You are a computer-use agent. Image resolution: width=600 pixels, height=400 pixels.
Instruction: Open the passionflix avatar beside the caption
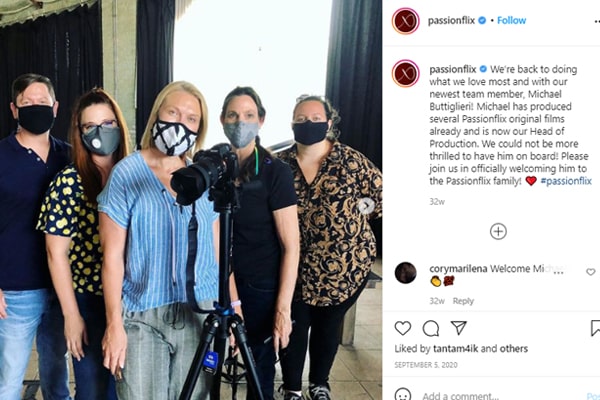pyautogui.click(x=406, y=73)
